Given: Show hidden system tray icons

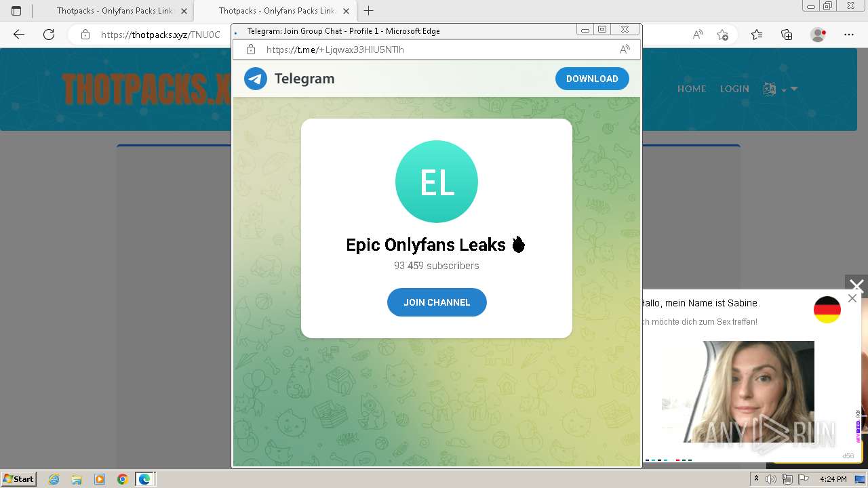Looking at the screenshot, I should [757, 479].
